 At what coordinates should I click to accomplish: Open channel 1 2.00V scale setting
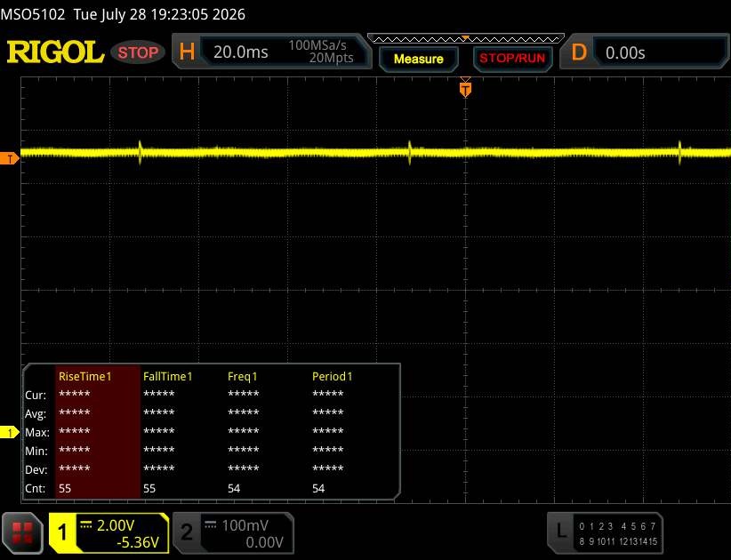pyautogui.click(x=116, y=525)
